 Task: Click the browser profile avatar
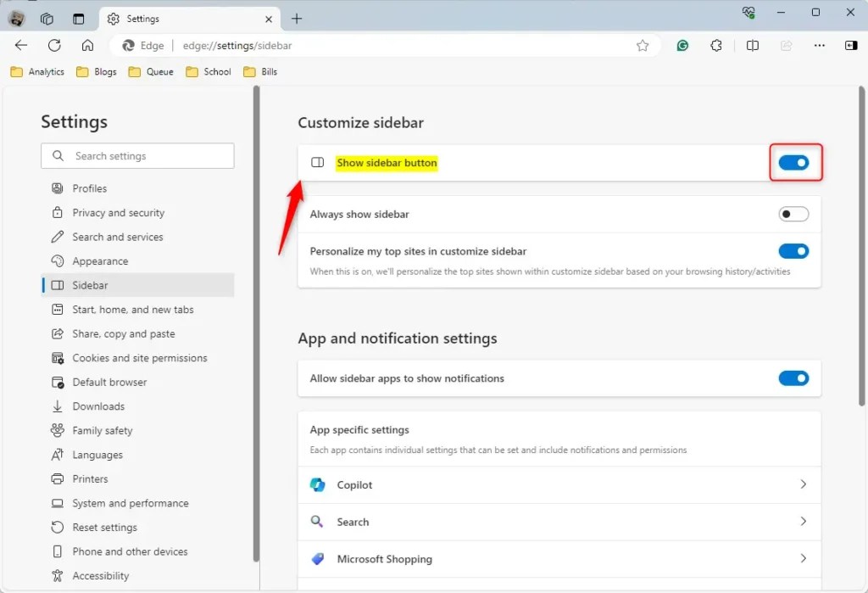[16, 18]
